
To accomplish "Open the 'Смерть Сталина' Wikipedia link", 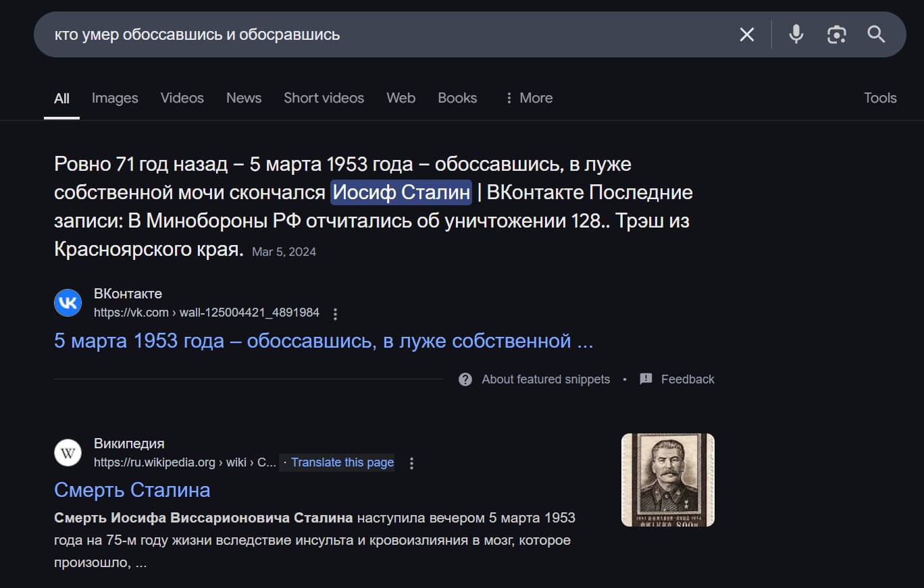I will coord(132,489).
